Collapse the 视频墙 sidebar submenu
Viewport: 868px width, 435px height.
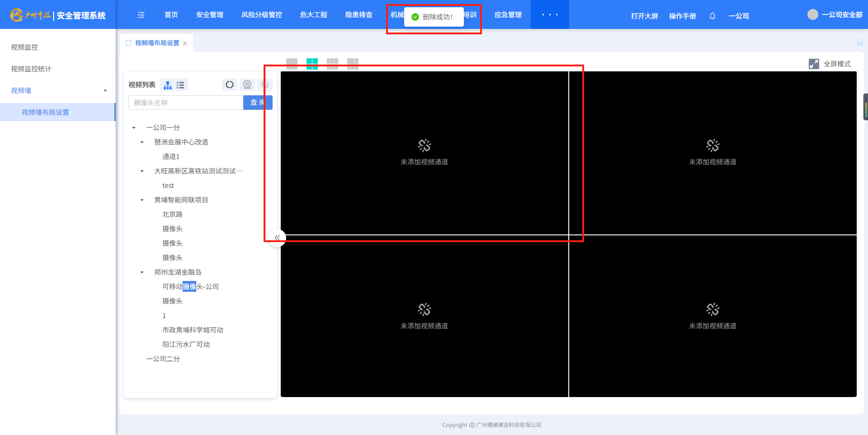tap(105, 91)
